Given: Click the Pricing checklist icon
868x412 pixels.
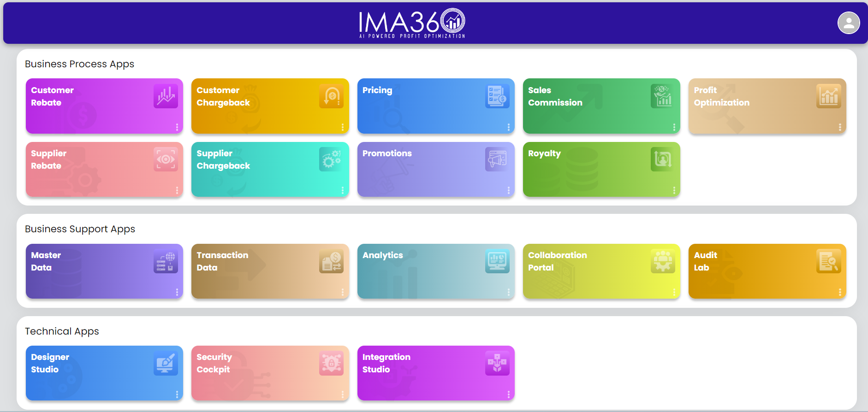Looking at the screenshot, I should pyautogui.click(x=497, y=96).
